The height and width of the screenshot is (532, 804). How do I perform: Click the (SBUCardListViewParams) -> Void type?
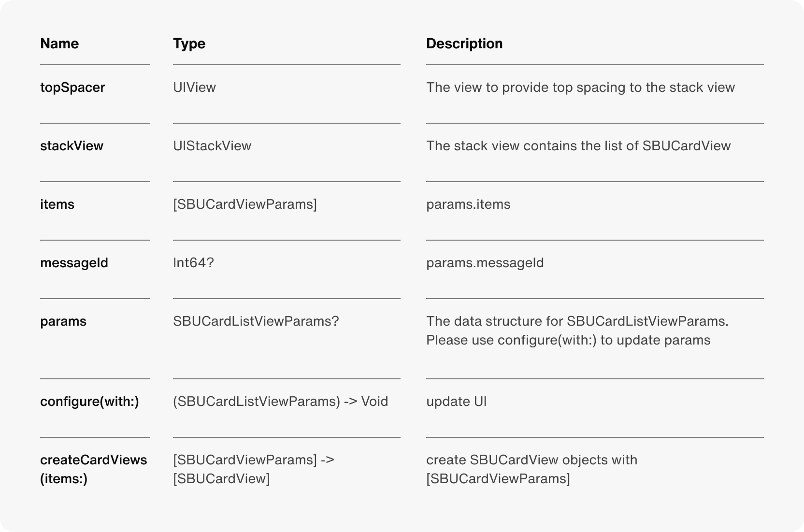(281, 402)
